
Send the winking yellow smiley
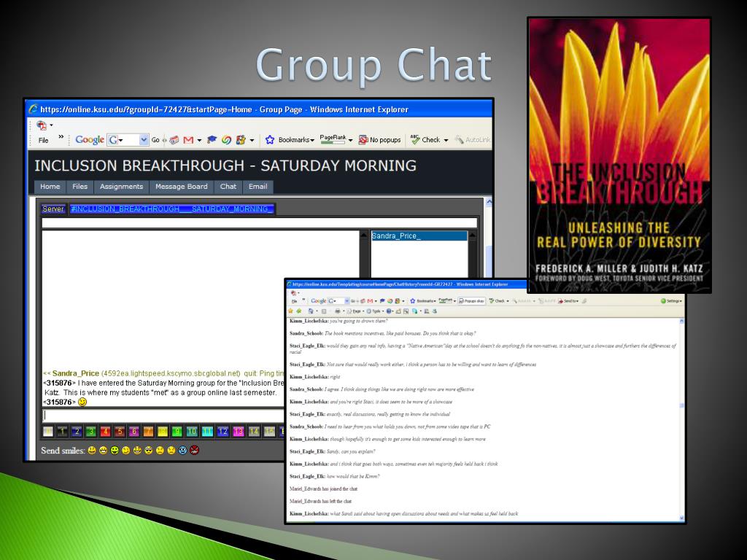coord(125,450)
